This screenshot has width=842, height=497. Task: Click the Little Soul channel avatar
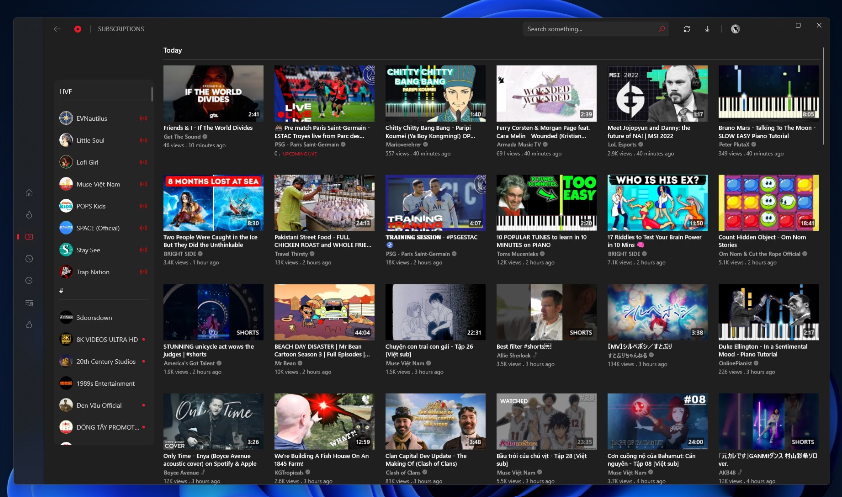(66, 140)
